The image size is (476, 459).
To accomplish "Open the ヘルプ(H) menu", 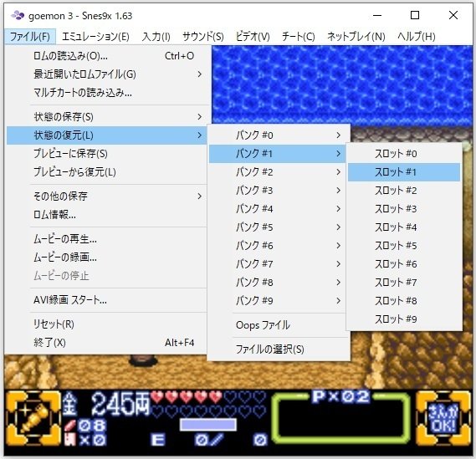I will (417, 37).
